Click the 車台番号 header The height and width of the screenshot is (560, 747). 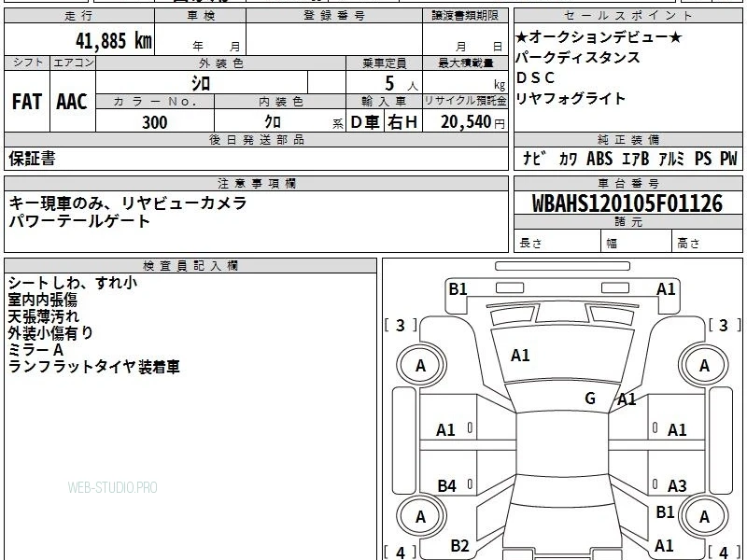(627, 183)
